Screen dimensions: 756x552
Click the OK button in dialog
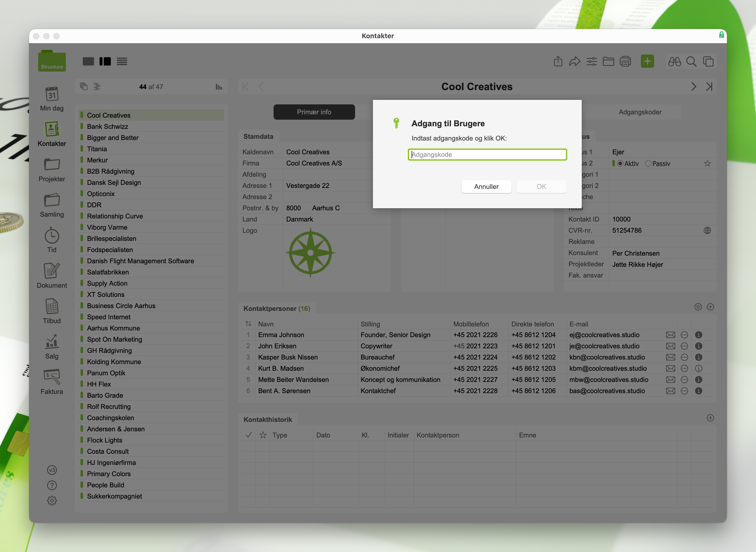click(x=541, y=186)
